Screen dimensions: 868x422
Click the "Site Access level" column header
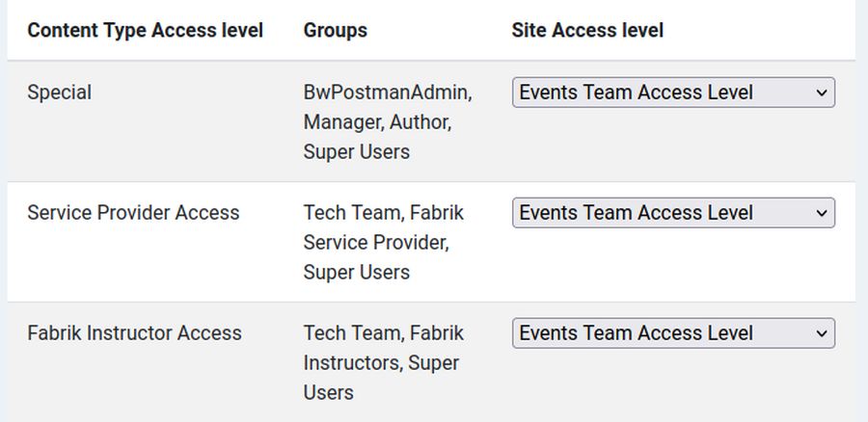point(587,30)
